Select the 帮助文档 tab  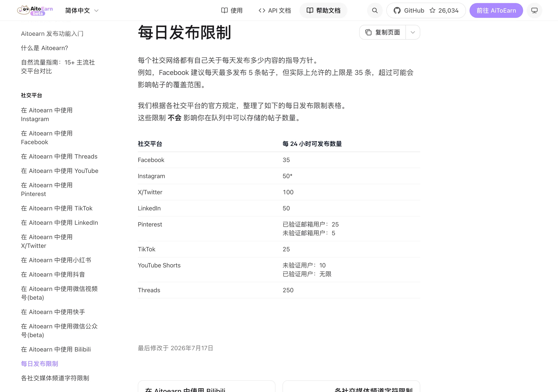pyautogui.click(x=323, y=10)
